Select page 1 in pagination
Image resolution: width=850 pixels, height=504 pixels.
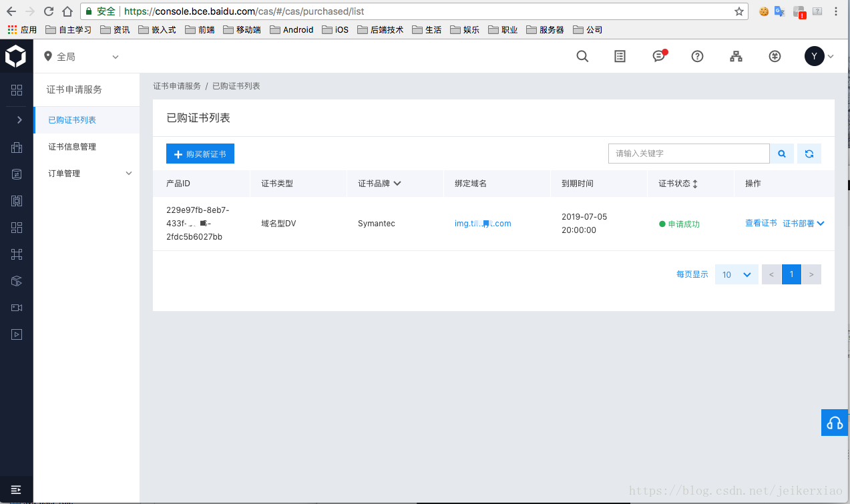click(x=791, y=274)
